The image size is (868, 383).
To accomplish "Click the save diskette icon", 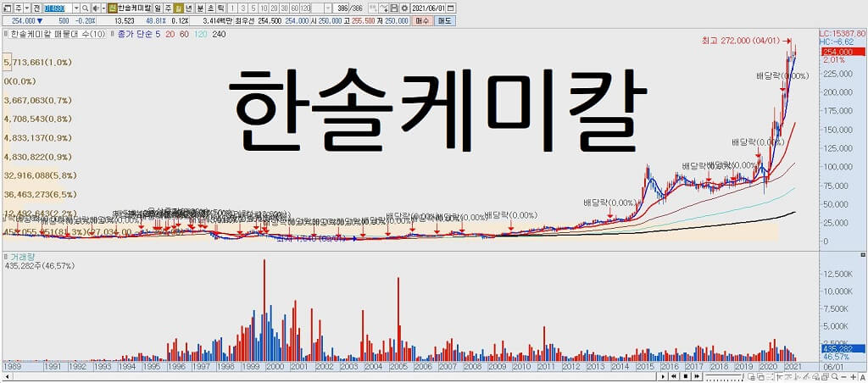I will pyautogui.click(x=394, y=8).
